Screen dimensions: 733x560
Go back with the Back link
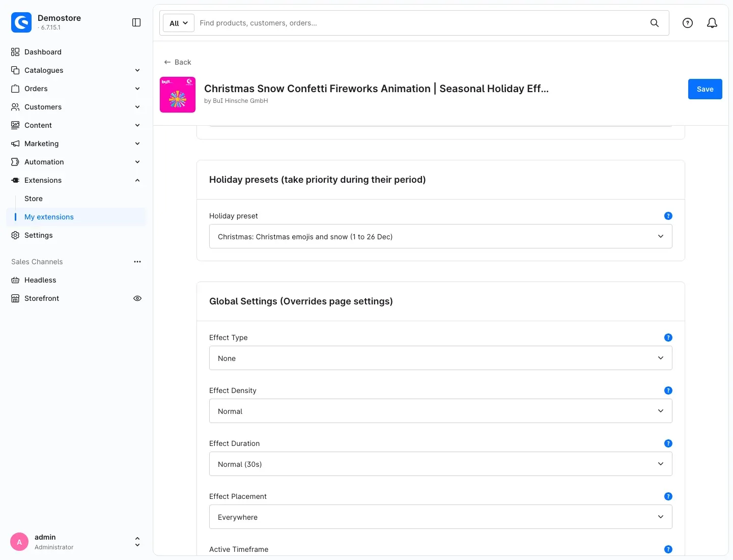click(178, 62)
